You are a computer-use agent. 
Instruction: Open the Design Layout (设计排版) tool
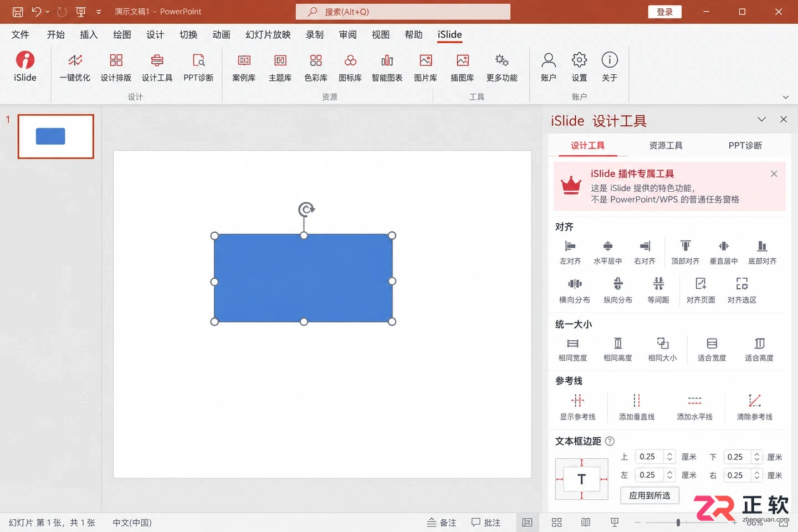(x=116, y=68)
